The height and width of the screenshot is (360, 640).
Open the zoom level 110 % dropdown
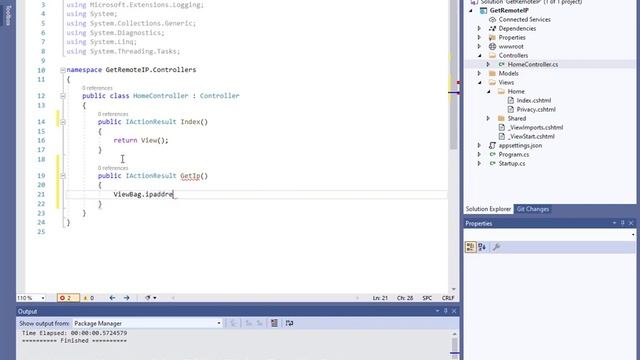coord(43,298)
